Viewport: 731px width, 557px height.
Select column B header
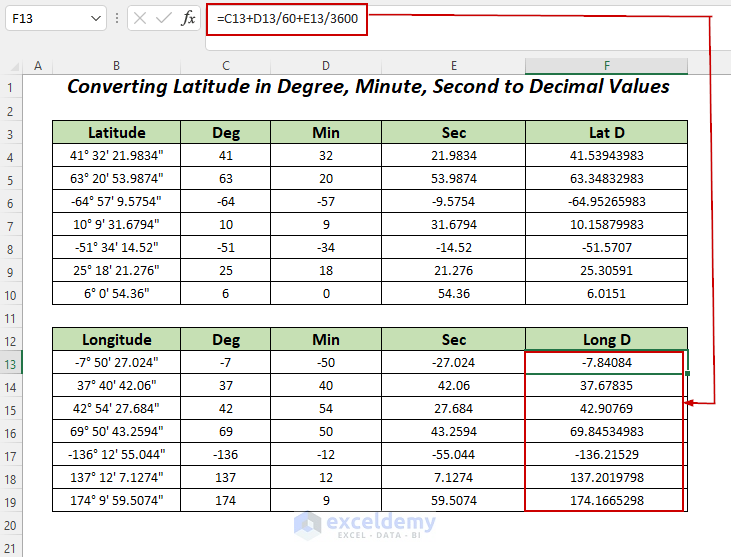(117, 66)
